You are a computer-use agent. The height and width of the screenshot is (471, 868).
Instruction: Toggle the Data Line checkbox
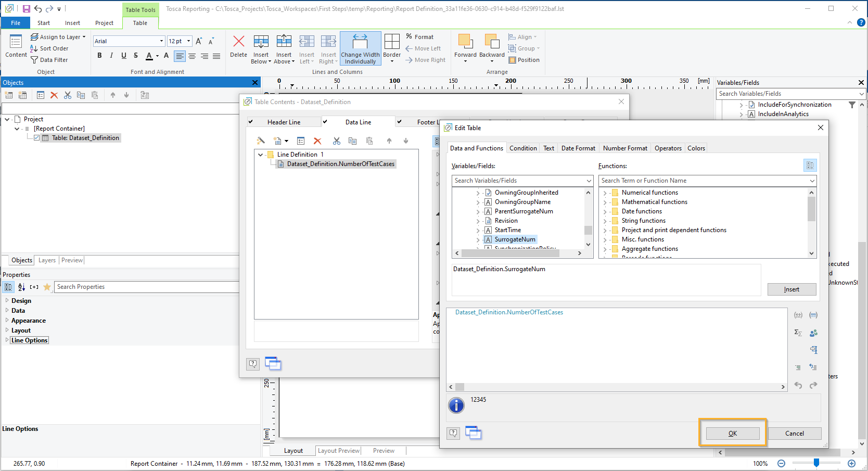coord(325,122)
